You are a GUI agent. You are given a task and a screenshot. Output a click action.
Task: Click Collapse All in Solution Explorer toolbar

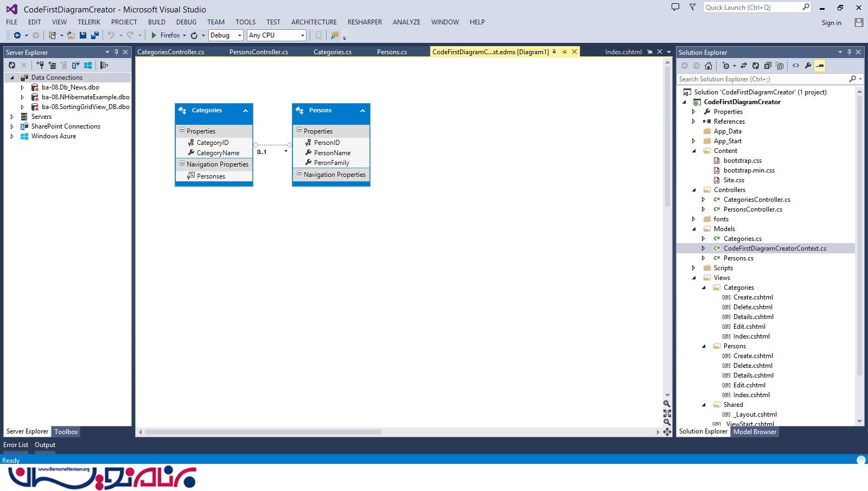(768, 66)
